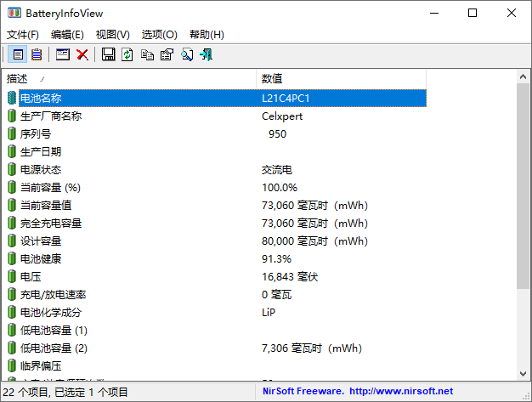Open the properties toolbar icon
This screenshot has width=532, height=402.
point(167,54)
